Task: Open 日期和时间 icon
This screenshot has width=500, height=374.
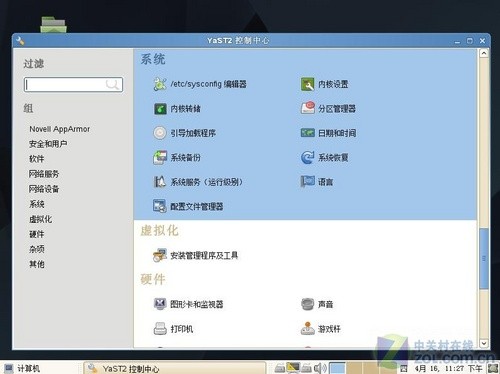Action: 307,133
